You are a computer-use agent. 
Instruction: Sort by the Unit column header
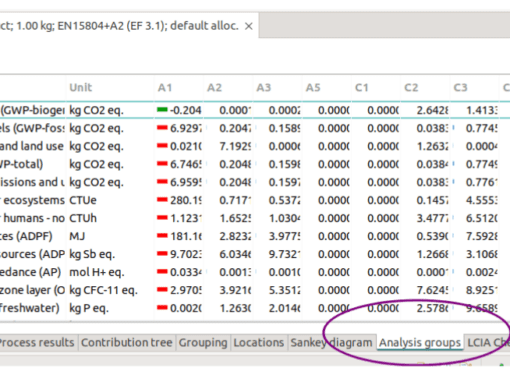pos(81,88)
